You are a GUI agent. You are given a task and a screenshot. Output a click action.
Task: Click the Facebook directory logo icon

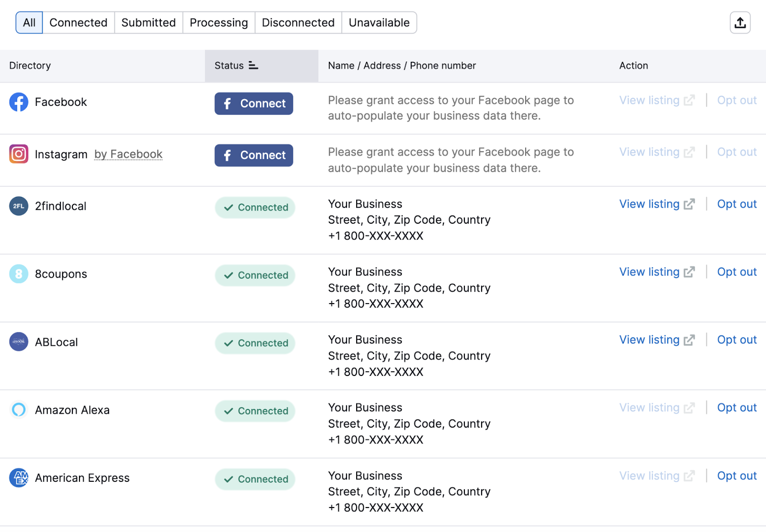coord(19,102)
